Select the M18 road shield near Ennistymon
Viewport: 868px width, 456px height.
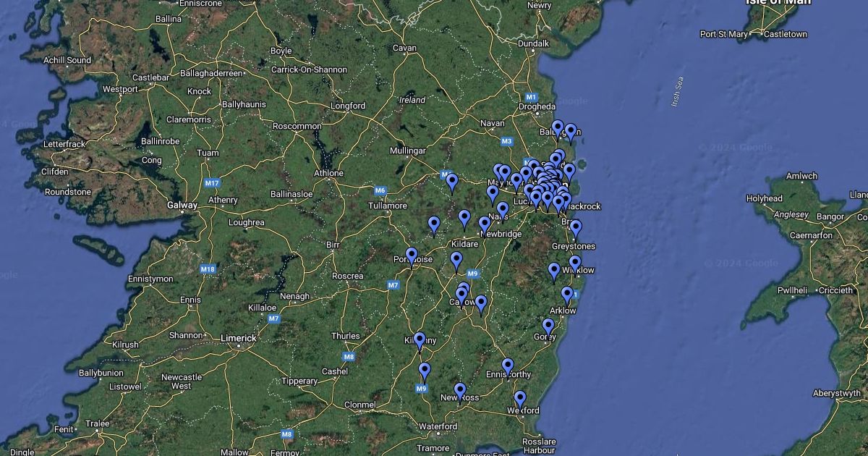[x=208, y=269]
